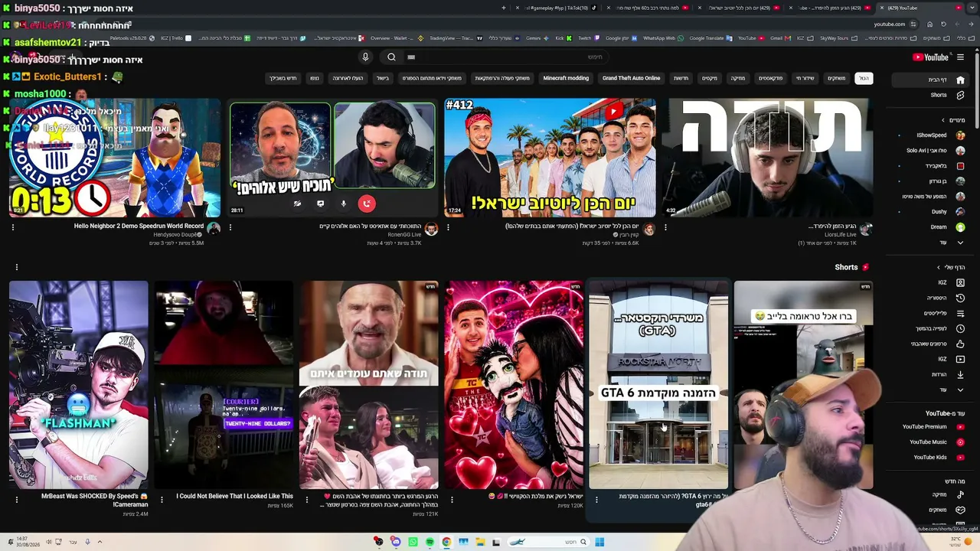Open the תוכיח שיש אלוהים video thumbnail
The width and height of the screenshot is (980, 551).
[x=332, y=158]
